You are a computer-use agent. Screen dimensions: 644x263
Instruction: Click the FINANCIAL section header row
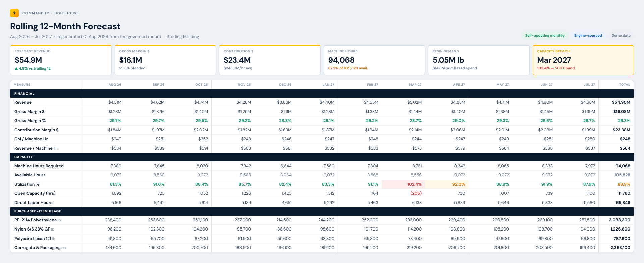tap(322, 93)
